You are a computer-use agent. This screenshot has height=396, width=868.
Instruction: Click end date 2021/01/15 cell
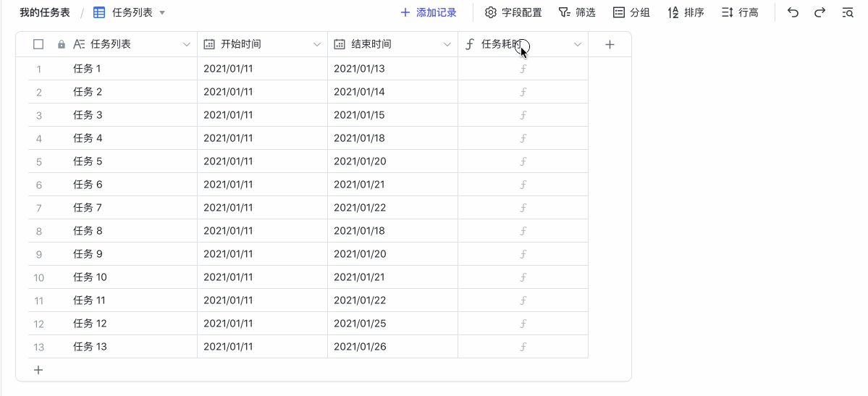click(x=392, y=115)
